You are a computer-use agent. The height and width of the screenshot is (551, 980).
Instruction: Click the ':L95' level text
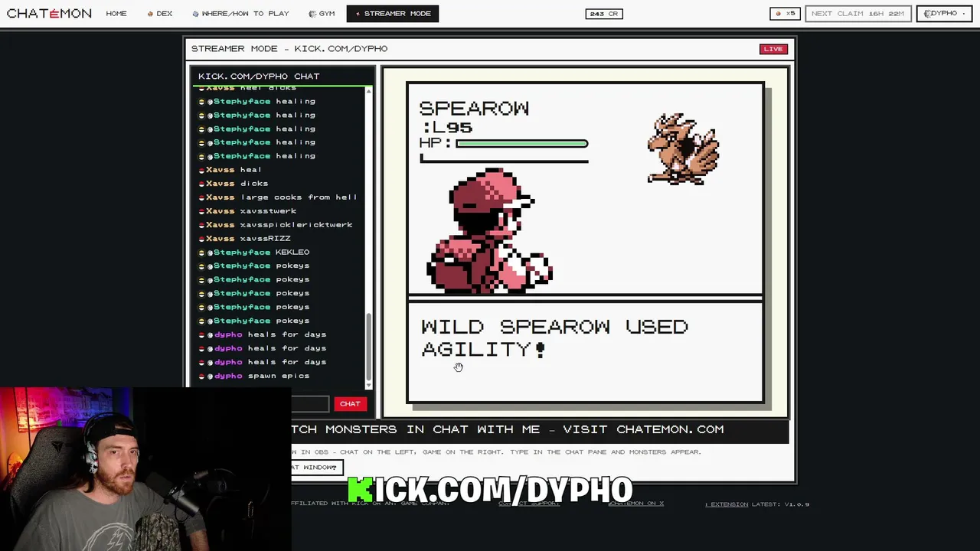446,127
